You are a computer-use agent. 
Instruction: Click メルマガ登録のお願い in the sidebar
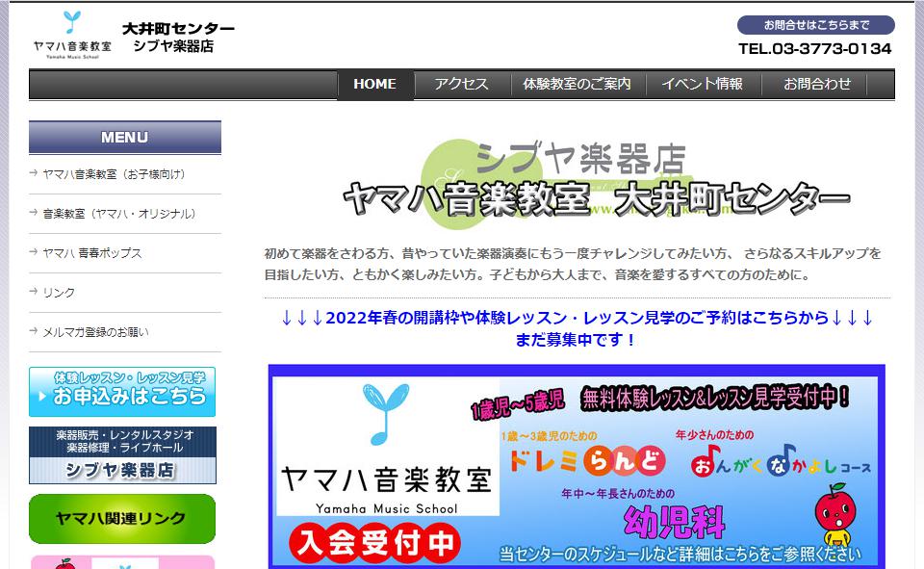(x=95, y=332)
